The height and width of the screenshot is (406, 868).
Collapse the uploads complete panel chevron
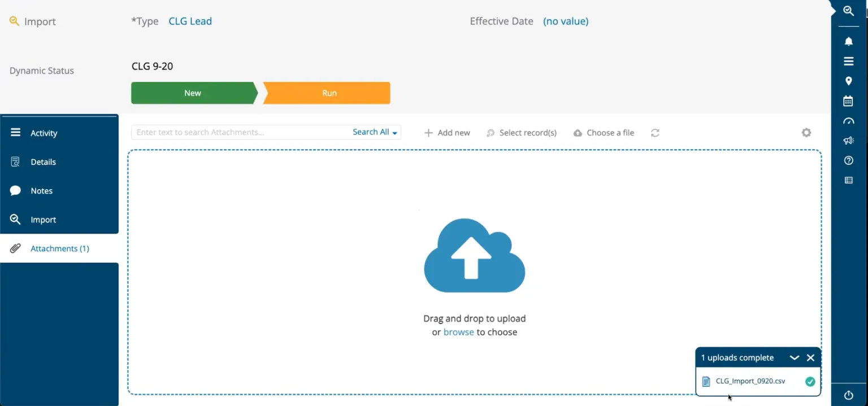pyautogui.click(x=794, y=357)
